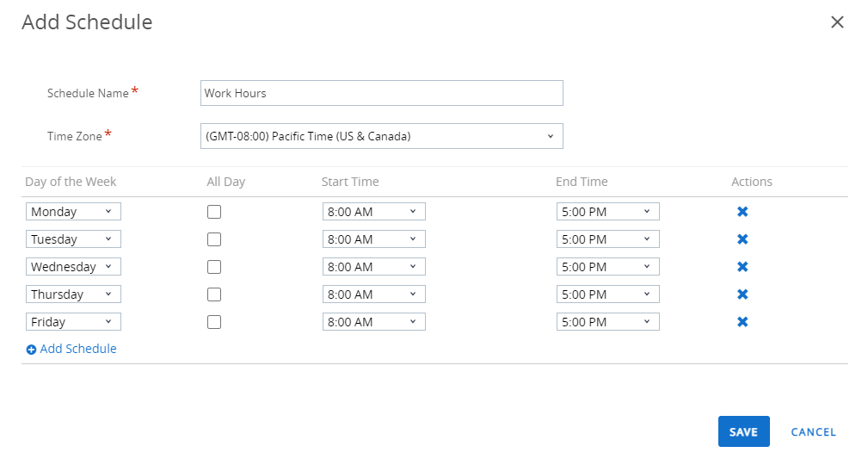Change Thursday's Start Time
The height and width of the screenshot is (471, 868).
click(373, 294)
